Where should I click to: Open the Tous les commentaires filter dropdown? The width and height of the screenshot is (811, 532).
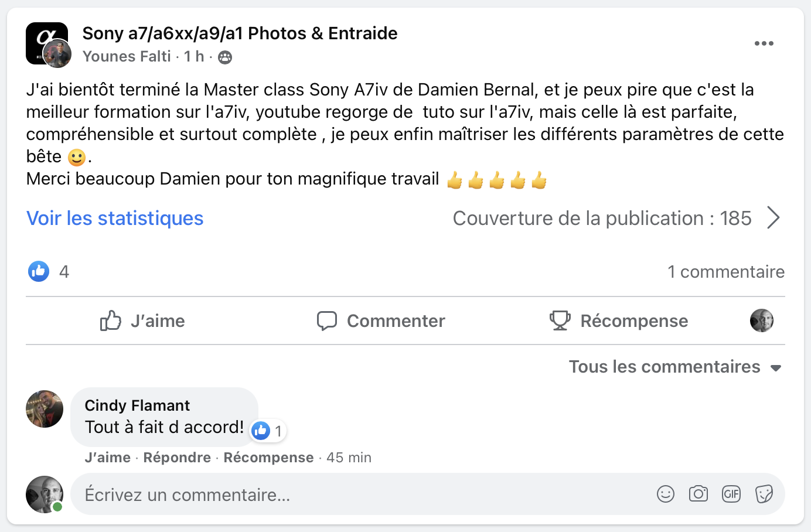tap(674, 367)
